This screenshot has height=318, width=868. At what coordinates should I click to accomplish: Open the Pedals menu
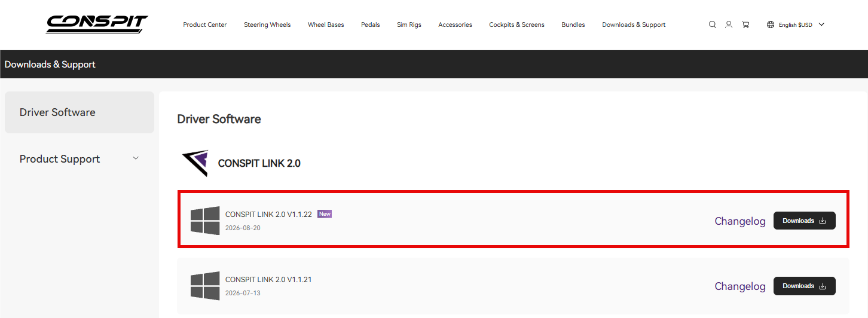pyautogui.click(x=371, y=25)
